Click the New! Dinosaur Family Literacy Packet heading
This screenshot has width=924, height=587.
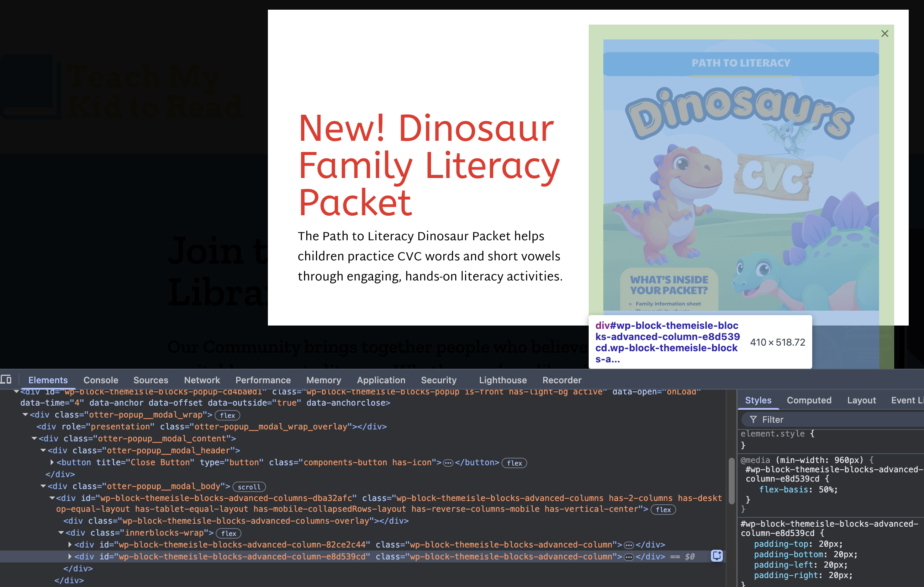[x=429, y=165]
